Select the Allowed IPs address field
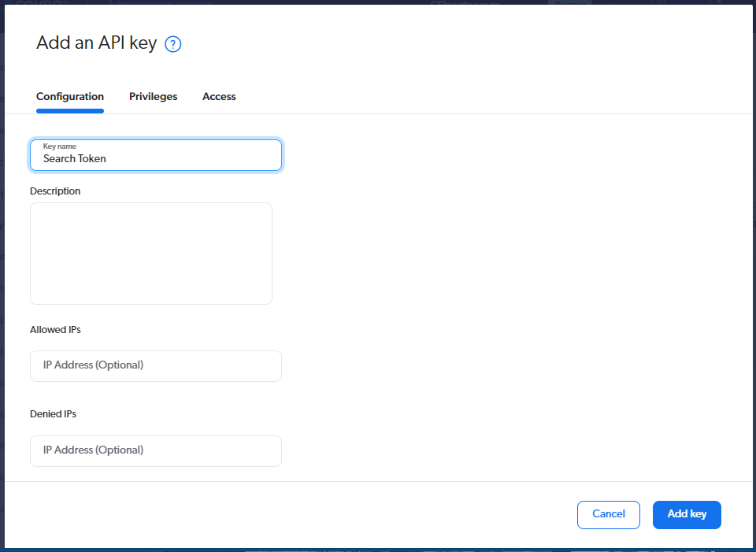756x552 pixels. 156,366
